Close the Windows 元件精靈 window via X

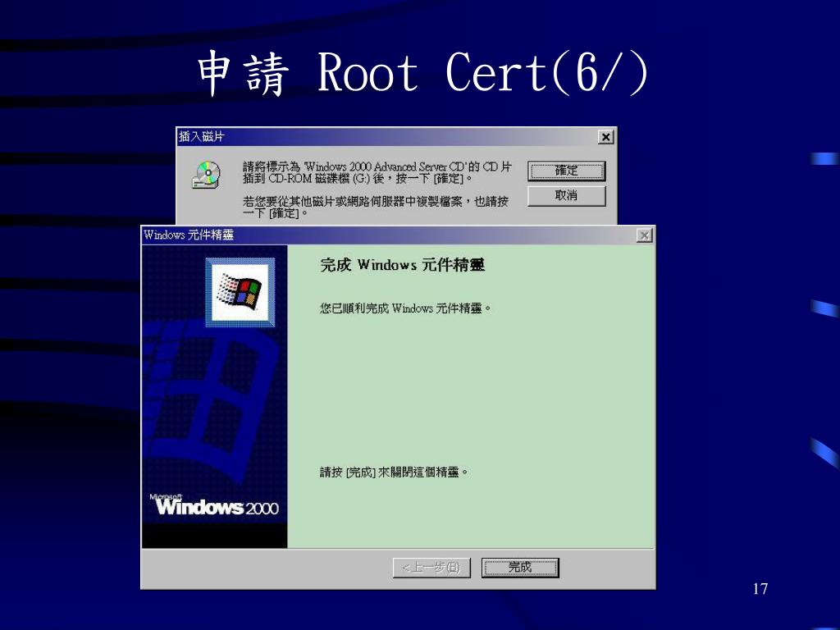point(645,235)
